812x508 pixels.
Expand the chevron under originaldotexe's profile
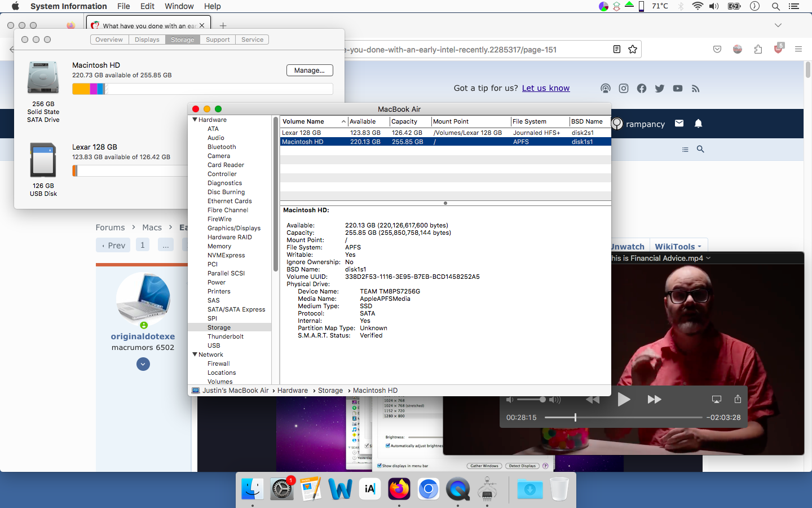point(143,364)
